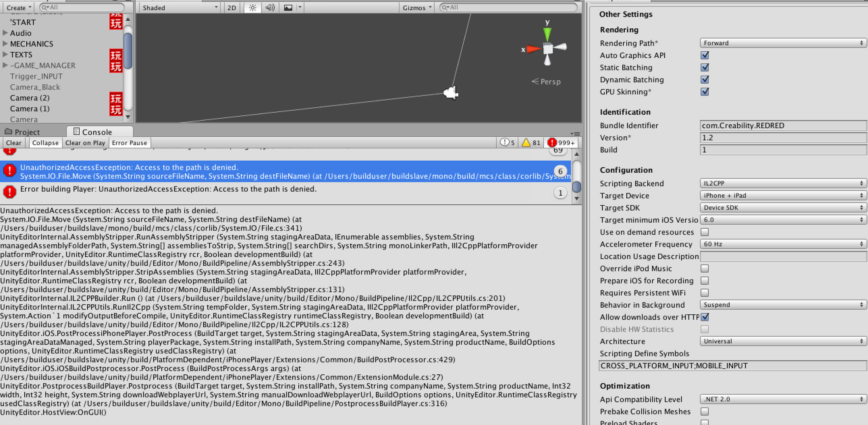
Task: Toggle Persp projection label
Action: click(x=546, y=82)
